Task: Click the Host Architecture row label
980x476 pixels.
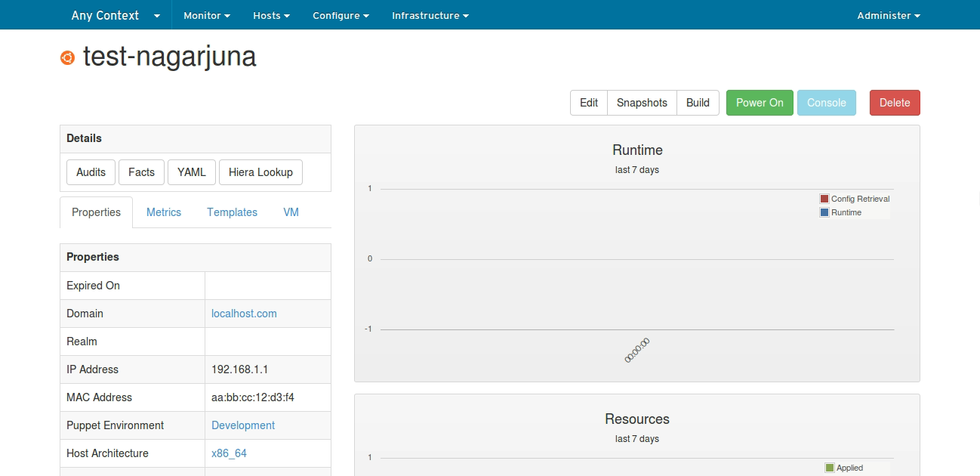Action: point(107,453)
